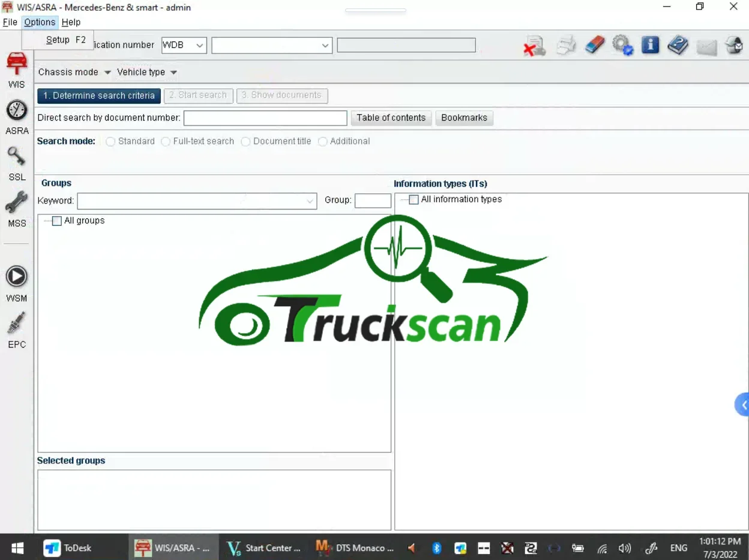Open the help book icon
The image size is (749, 560).
coord(678,46)
